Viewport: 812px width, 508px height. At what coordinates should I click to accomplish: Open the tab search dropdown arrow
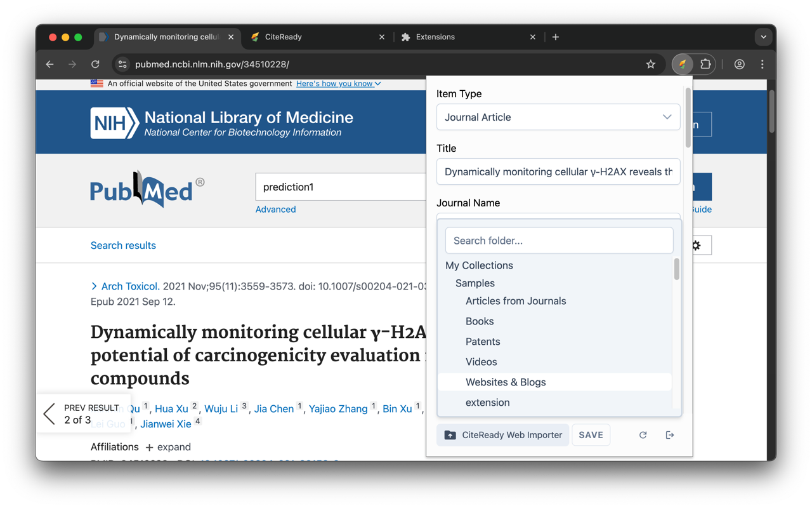pos(764,37)
